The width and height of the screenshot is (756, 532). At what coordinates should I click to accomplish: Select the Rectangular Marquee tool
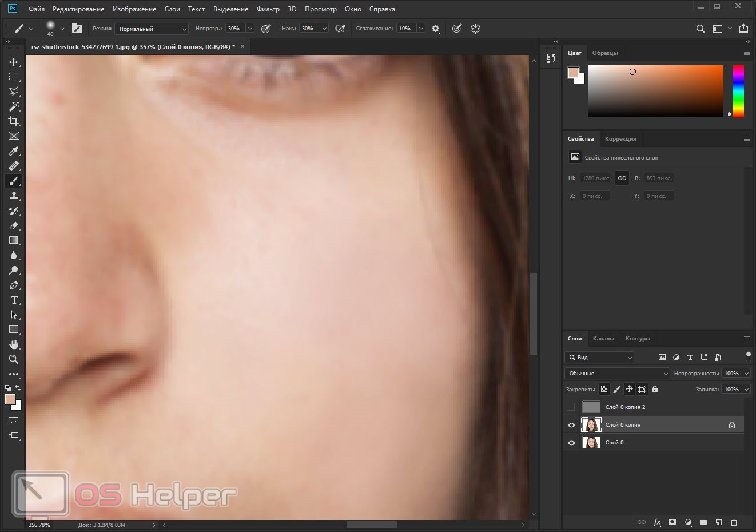coord(14,77)
